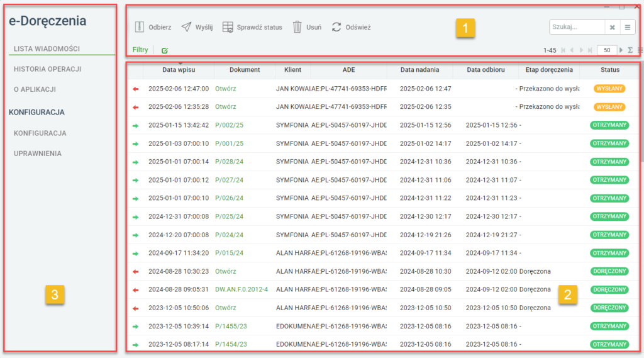Click green arrow of P/025/24 row

[136, 217]
